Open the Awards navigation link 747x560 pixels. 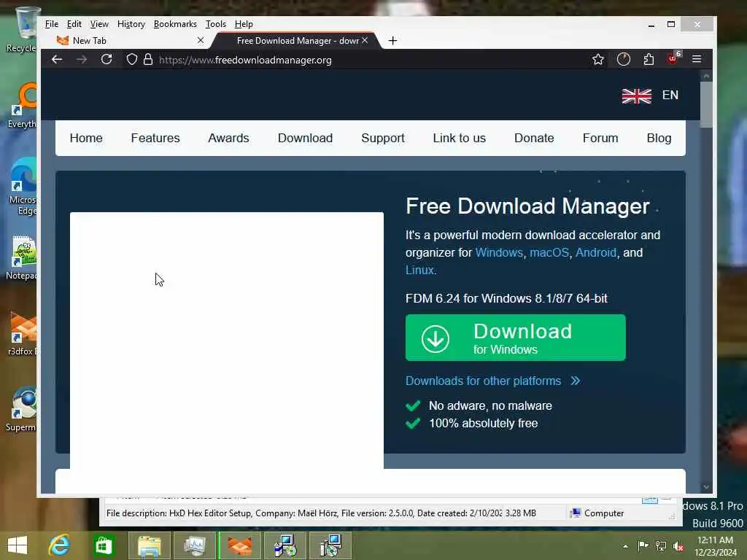coord(228,138)
